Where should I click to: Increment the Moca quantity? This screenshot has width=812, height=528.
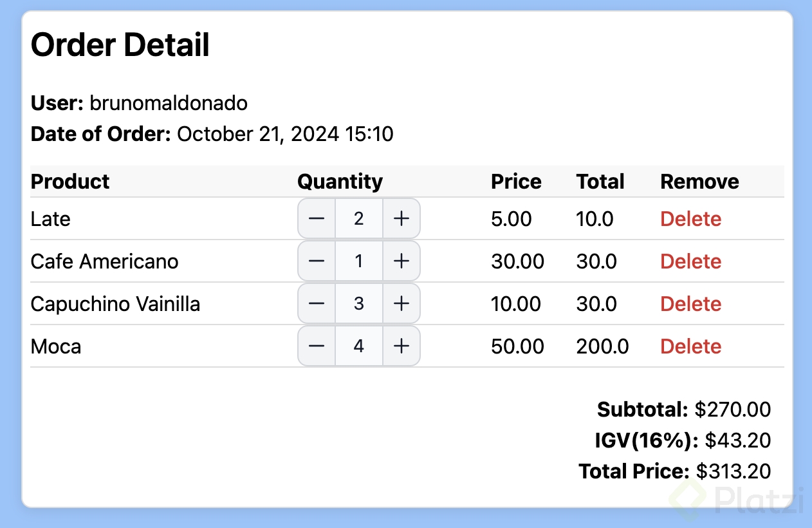[401, 346]
